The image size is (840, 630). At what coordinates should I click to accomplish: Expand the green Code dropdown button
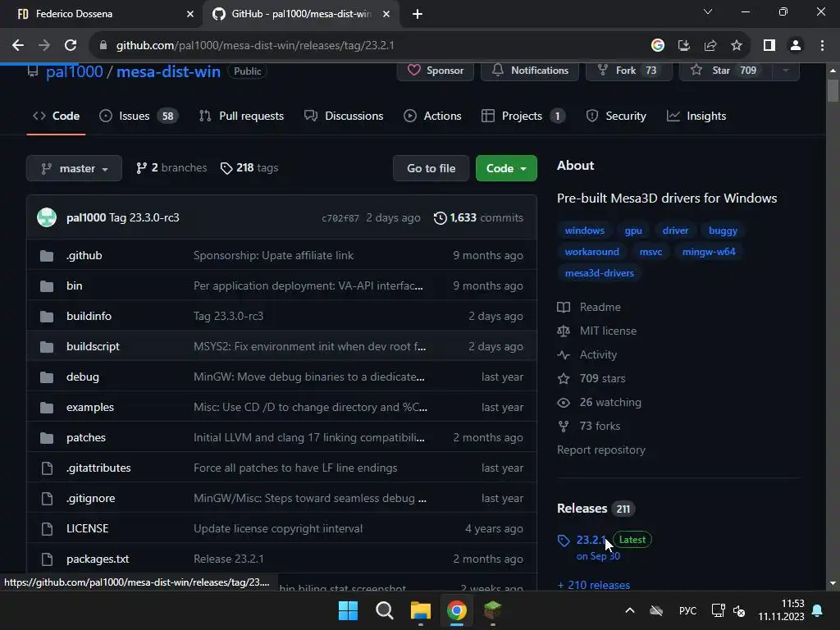point(506,168)
